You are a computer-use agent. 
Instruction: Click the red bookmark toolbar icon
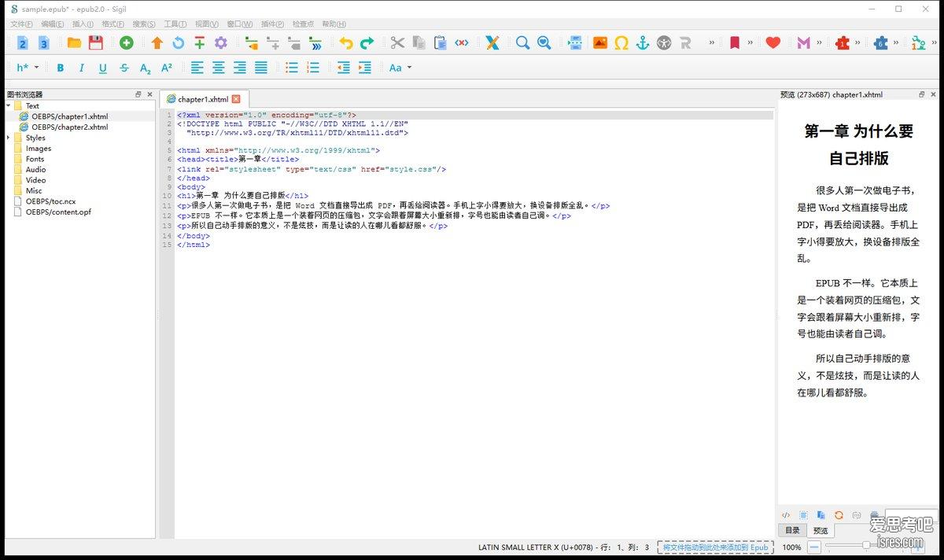[x=735, y=42]
